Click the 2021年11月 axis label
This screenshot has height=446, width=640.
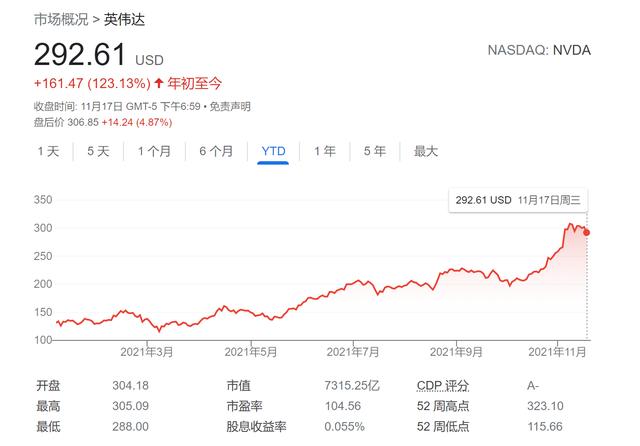click(x=557, y=352)
